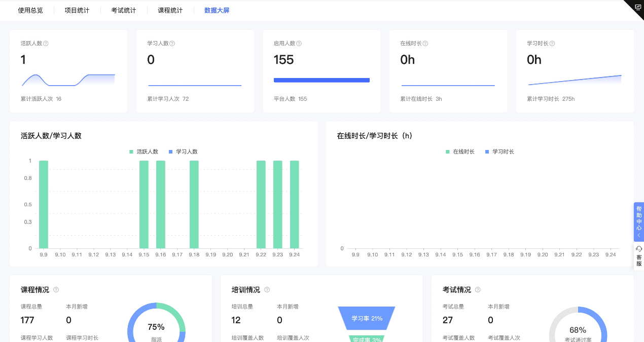Click the 9.18 green bar
Image resolution: width=644 pixels, height=342 pixels.
[194, 204]
